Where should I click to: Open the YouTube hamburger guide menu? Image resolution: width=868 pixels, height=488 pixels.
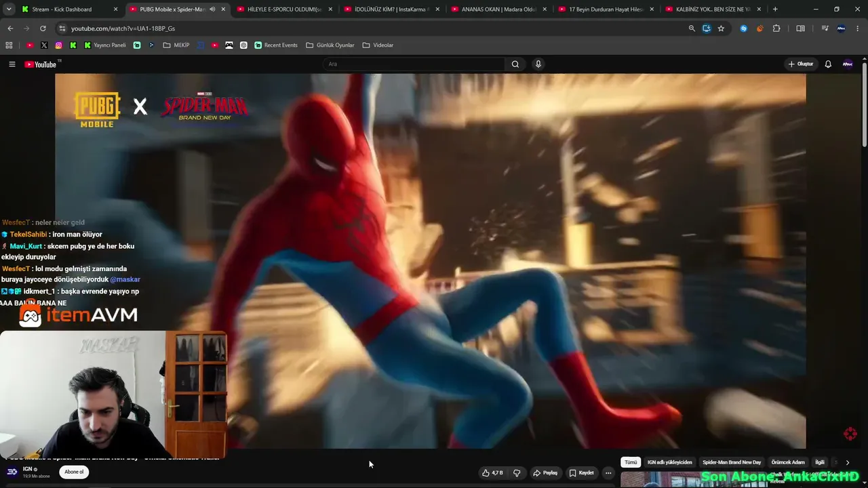[12, 64]
